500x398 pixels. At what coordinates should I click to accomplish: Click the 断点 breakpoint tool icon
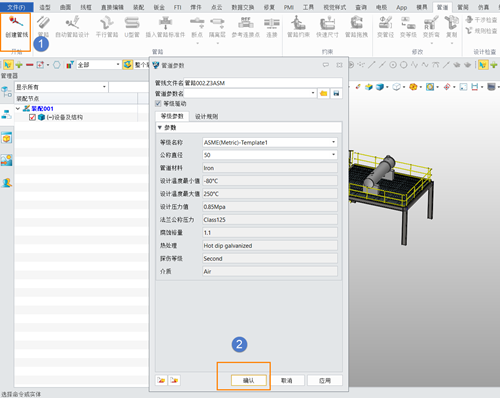pos(197,23)
